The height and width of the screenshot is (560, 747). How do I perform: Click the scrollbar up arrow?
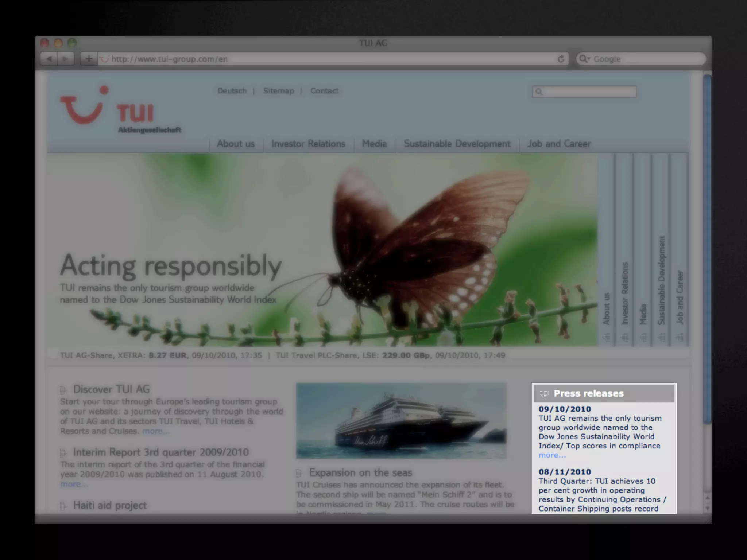pos(708,498)
